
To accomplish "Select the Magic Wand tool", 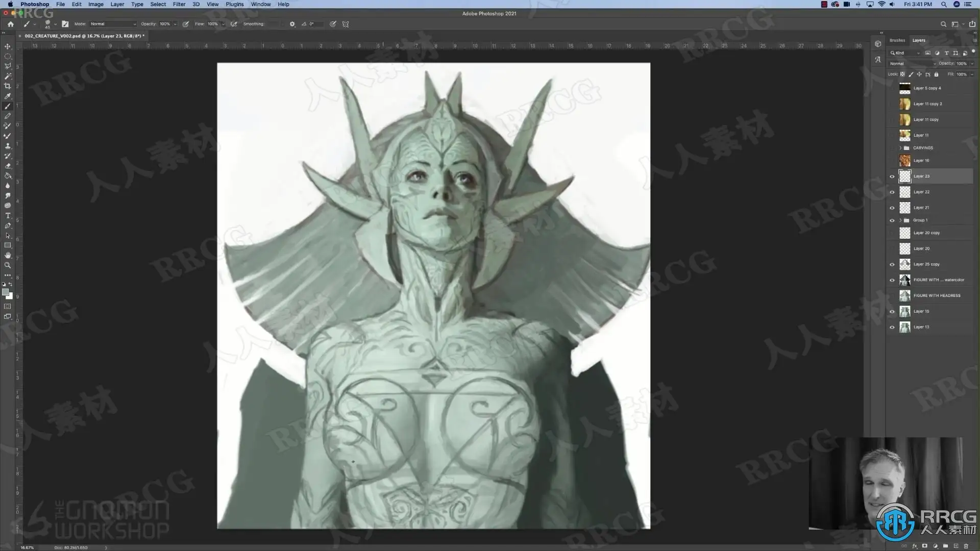I will click(8, 76).
